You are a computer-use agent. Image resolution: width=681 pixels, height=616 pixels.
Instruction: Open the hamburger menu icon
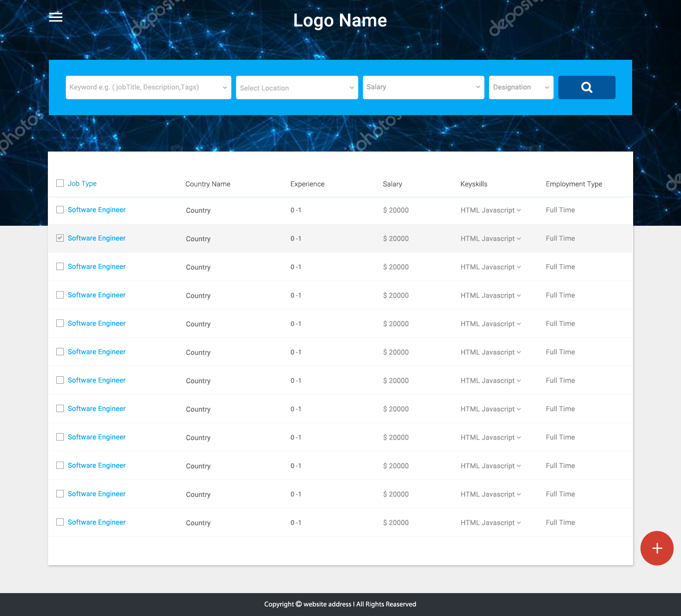tap(56, 17)
